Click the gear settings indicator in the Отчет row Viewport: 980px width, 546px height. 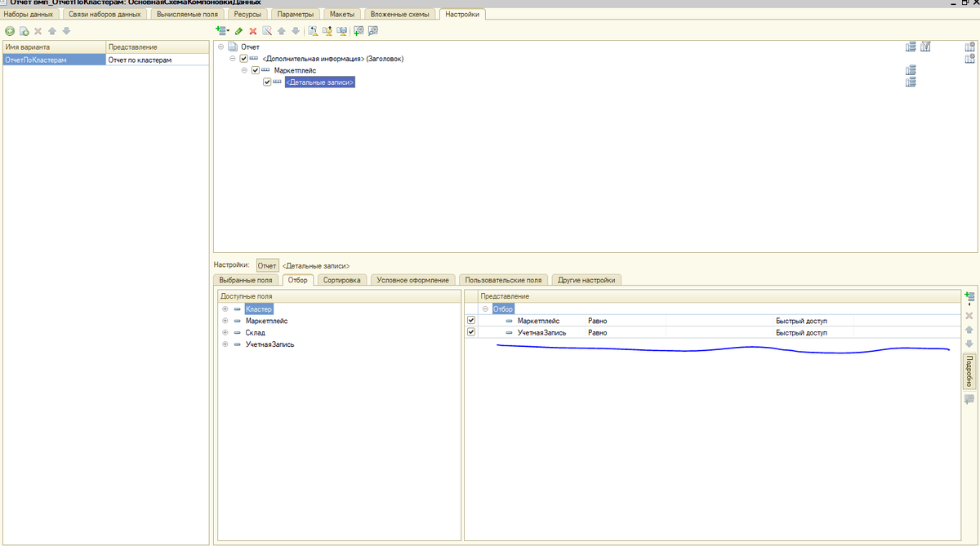[x=970, y=47]
